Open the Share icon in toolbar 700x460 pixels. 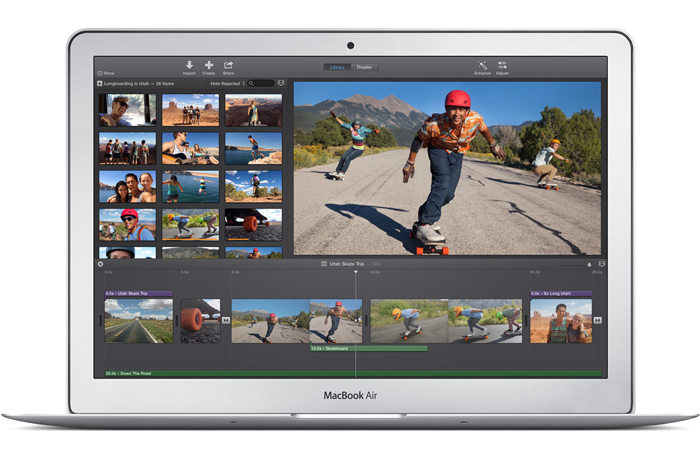click(228, 65)
